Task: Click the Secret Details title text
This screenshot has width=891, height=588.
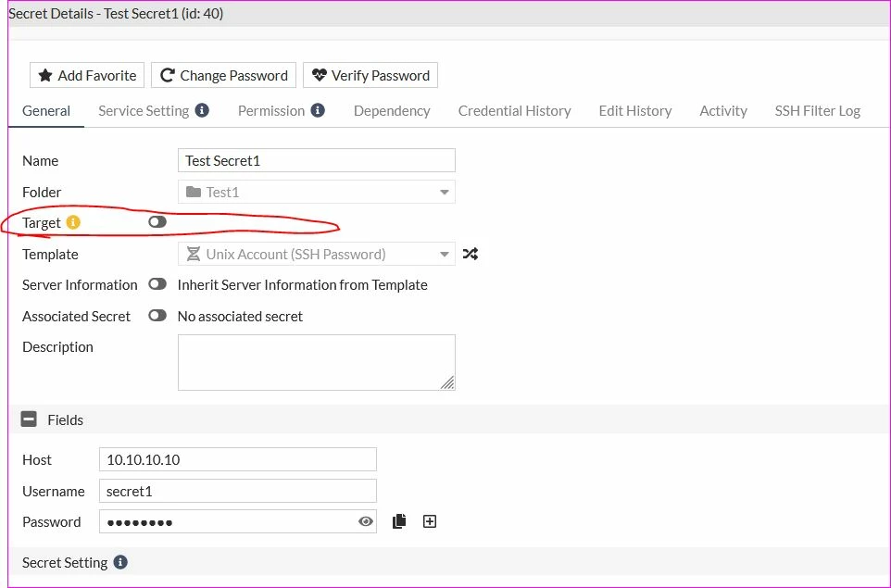Action: coord(116,14)
